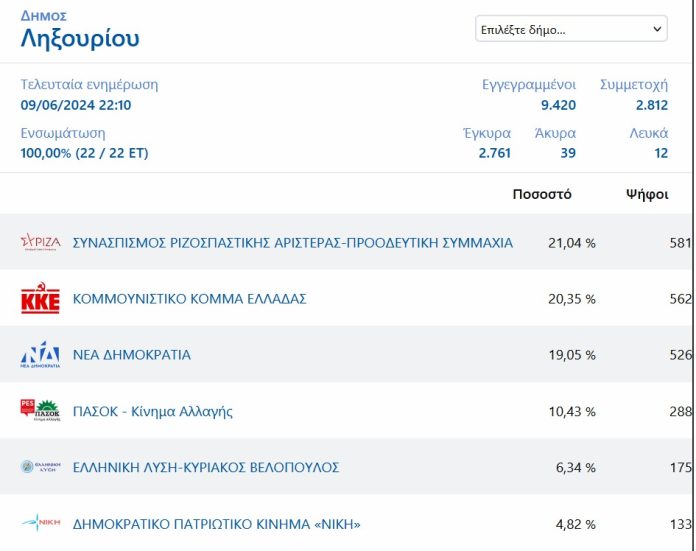696x551 pixels.
Task: Click the municipality dropdown chevron arrow
Action: tap(657, 29)
